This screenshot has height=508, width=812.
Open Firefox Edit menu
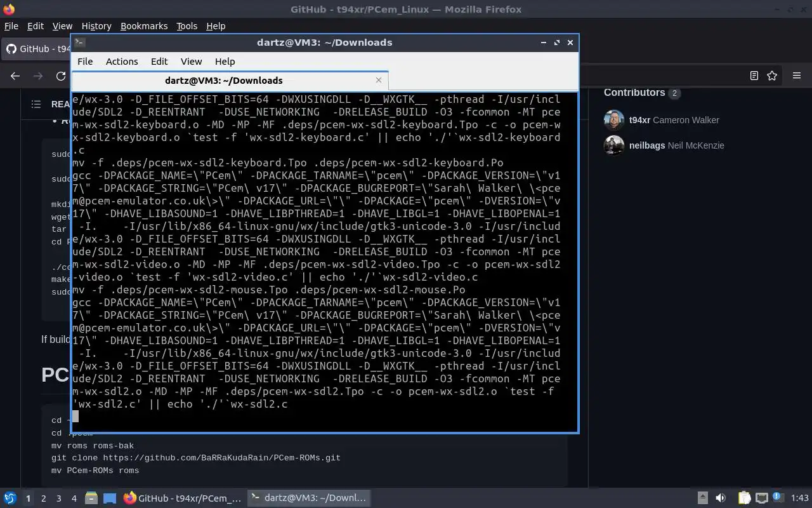coord(36,26)
